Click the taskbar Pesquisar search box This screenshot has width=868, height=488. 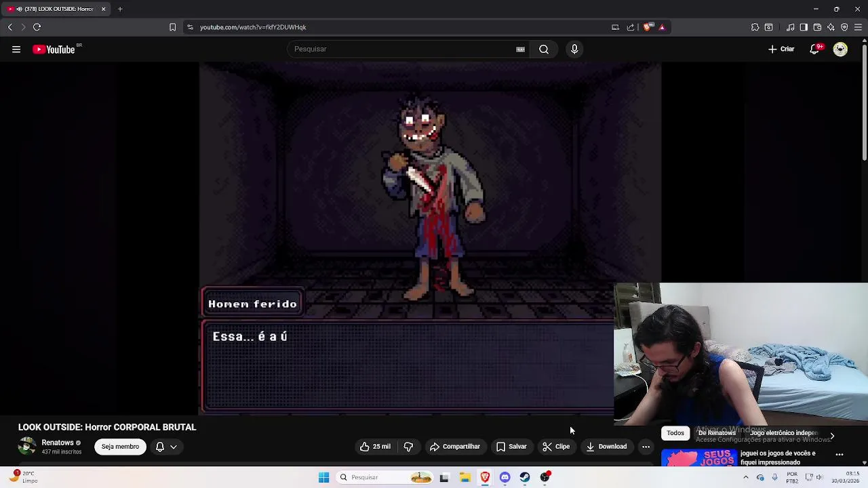pos(384,478)
